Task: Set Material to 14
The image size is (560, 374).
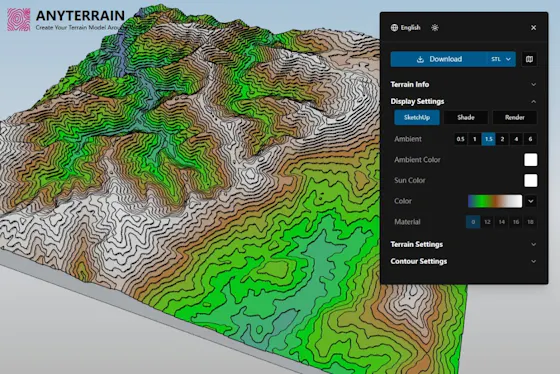Action: click(502, 222)
